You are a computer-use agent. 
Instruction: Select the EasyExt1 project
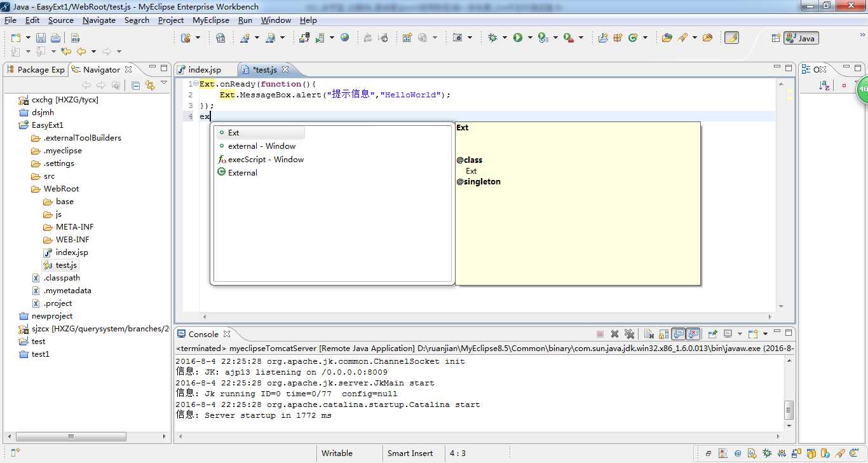(48, 125)
